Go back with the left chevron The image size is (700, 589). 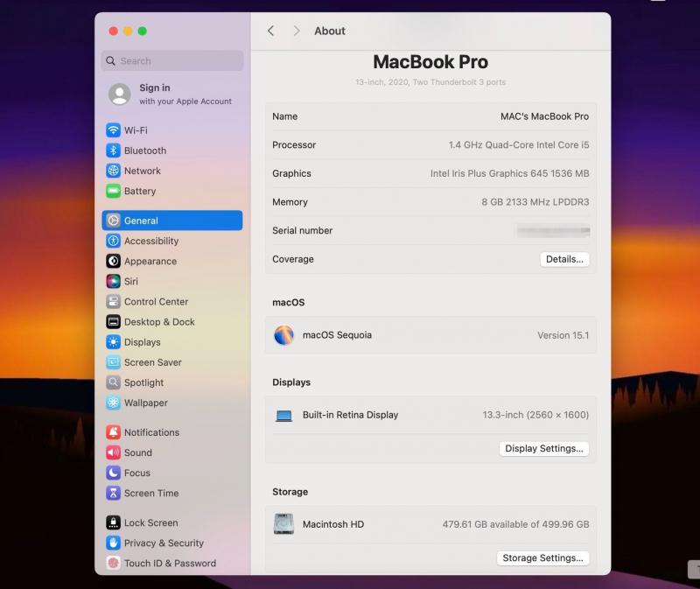(270, 31)
